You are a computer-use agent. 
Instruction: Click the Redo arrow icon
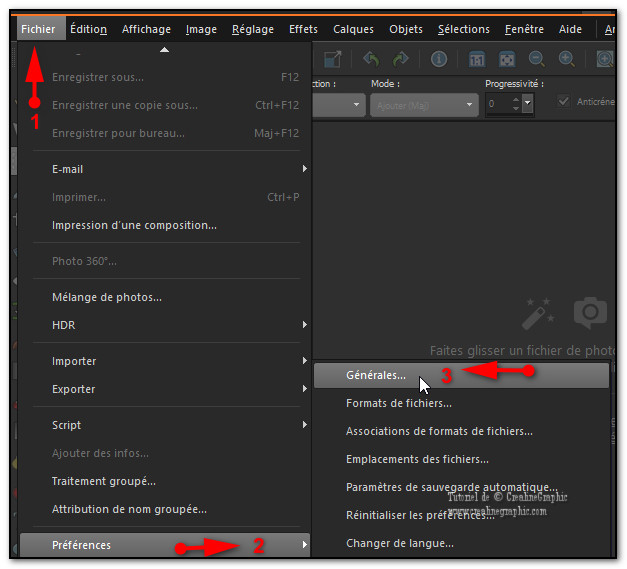pyautogui.click(x=400, y=60)
